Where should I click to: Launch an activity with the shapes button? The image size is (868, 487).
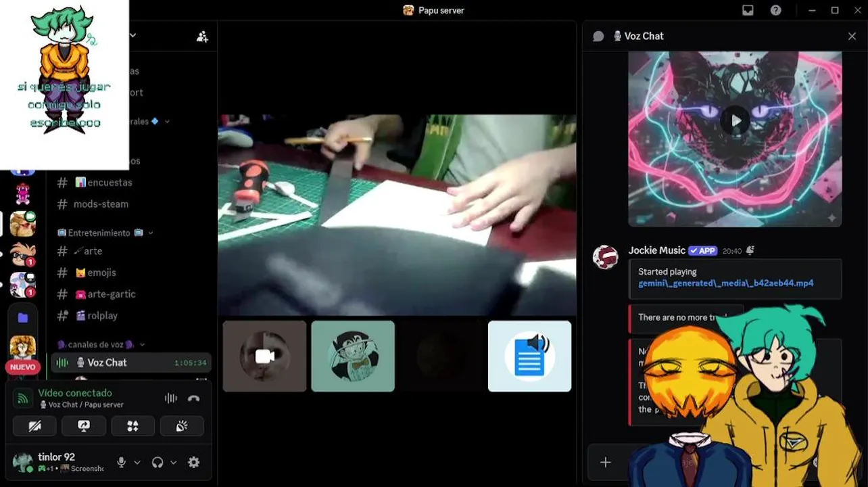(x=132, y=426)
